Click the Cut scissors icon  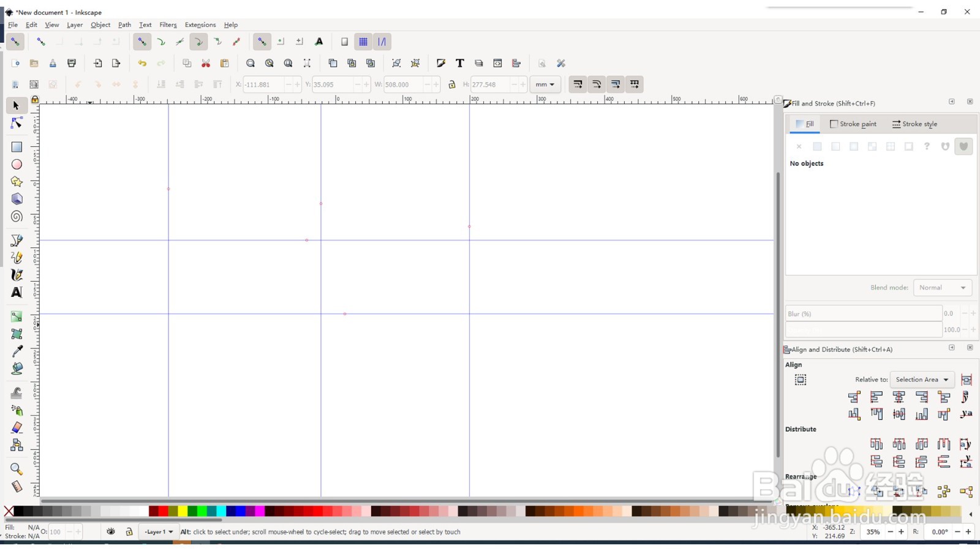coord(206,63)
